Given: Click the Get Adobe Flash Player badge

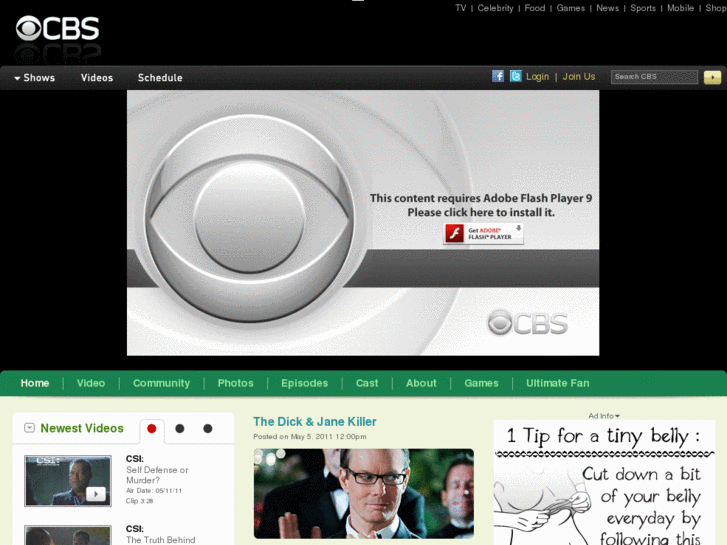Looking at the screenshot, I should tap(484, 233).
